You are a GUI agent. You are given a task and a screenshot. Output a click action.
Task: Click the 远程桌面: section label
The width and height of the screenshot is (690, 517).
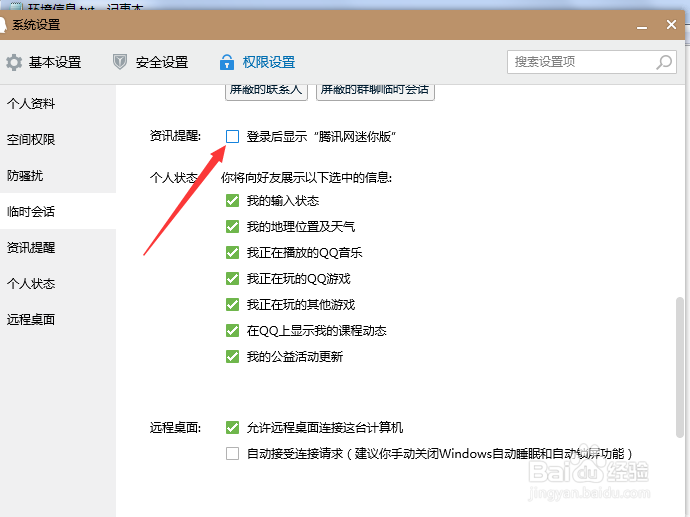175,427
